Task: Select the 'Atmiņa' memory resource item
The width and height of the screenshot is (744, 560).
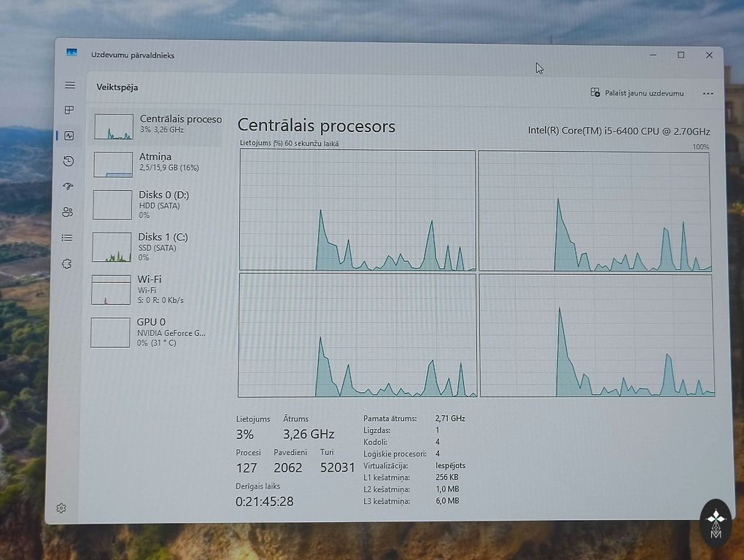Action: (x=157, y=163)
